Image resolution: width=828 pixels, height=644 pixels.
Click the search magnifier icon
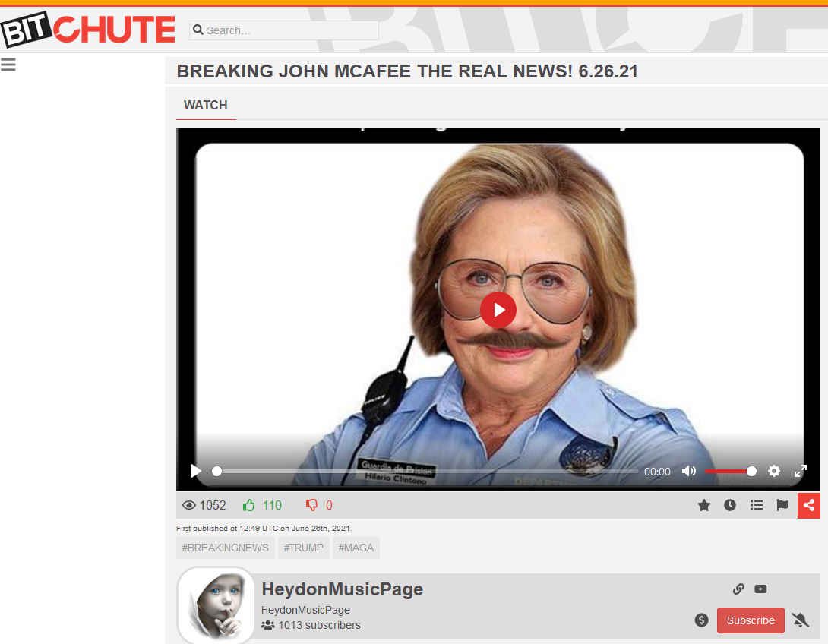pos(198,30)
